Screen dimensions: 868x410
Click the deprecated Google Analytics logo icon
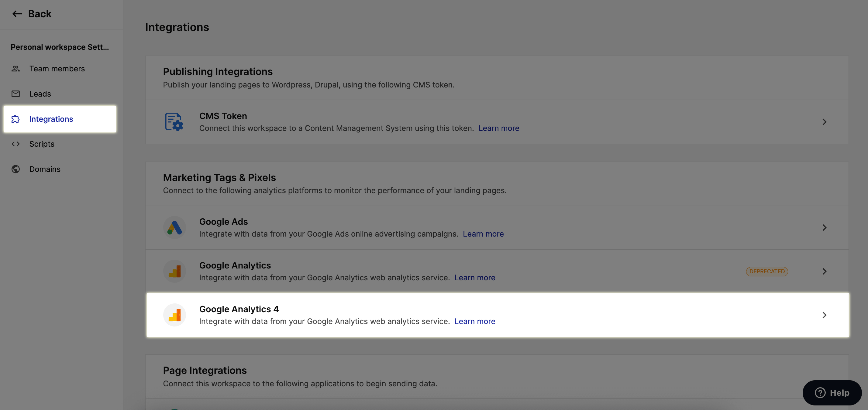[174, 271]
